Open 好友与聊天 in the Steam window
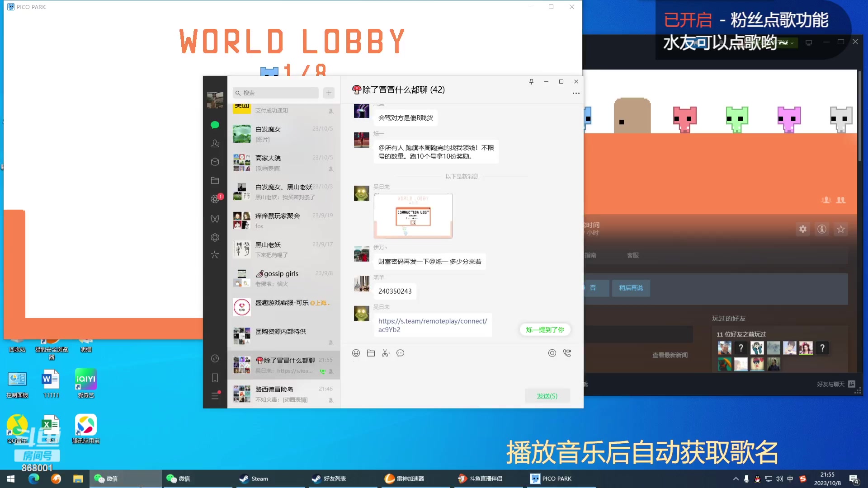 coord(836,384)
